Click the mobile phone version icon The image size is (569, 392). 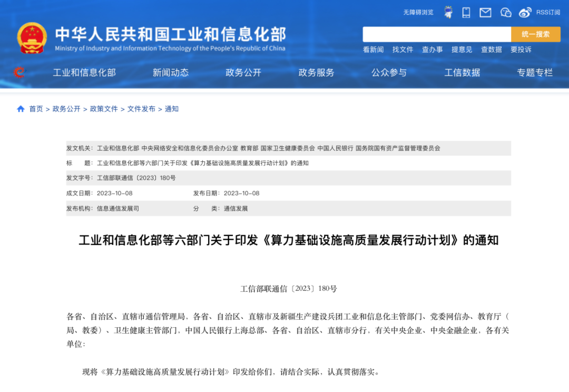click(466, 12)
